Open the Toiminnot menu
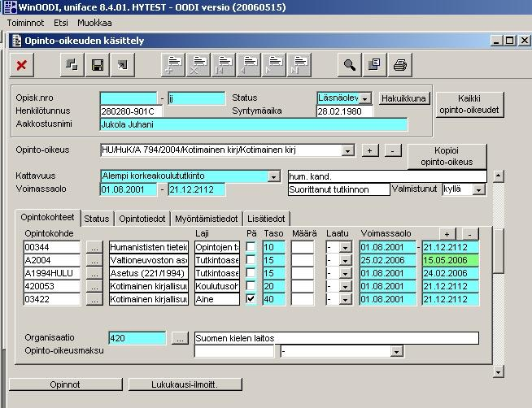This screenshot has height=408, width=532. (x=25, y=23)
